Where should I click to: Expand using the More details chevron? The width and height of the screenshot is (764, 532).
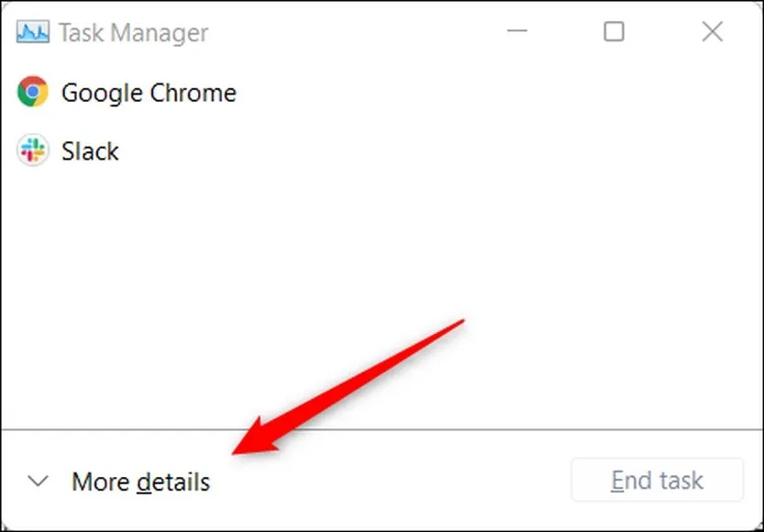(38, 481)
